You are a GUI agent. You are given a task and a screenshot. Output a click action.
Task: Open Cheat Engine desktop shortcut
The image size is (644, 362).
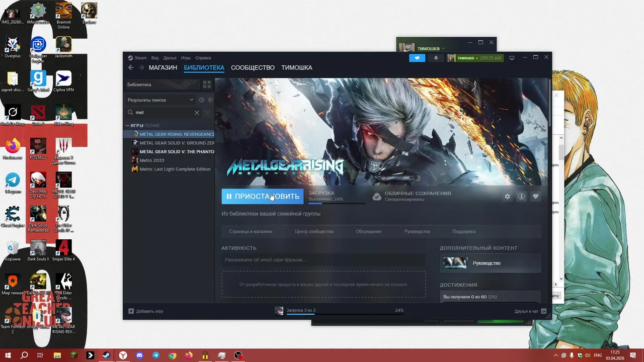pos(13,217)
